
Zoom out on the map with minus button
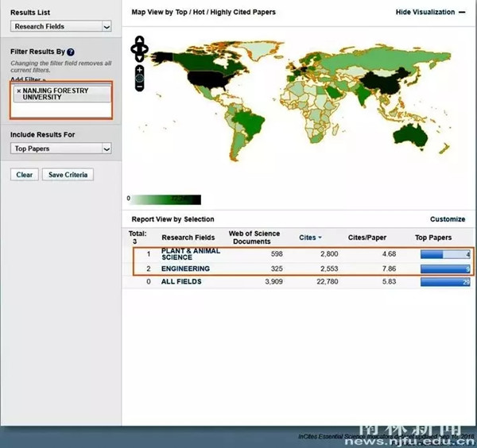coord(140,88)
